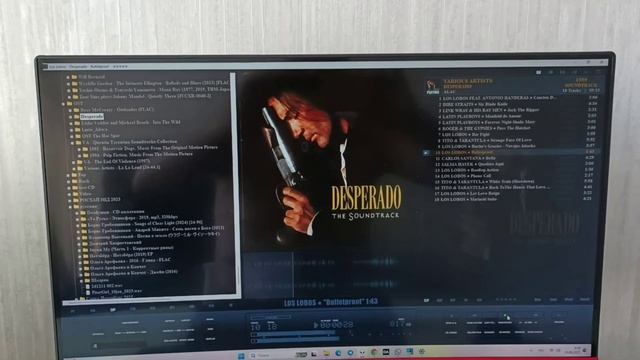Click the OST folder icon

coord(69,104)
